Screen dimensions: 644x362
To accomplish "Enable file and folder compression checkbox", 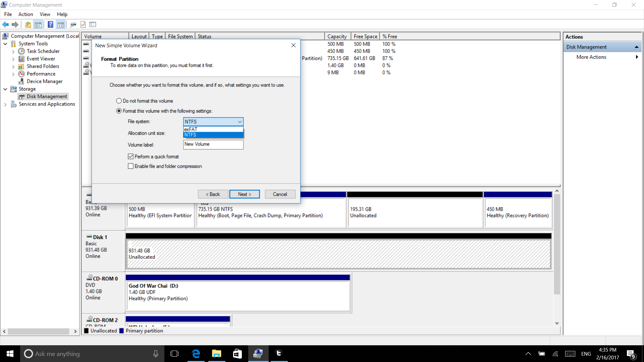I will point(130,166).
